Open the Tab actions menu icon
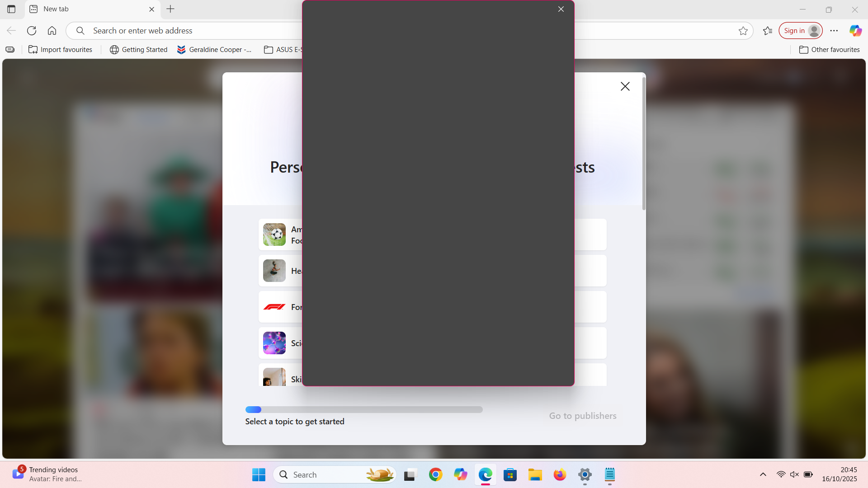The image size is (868, 488). point(11,9)
